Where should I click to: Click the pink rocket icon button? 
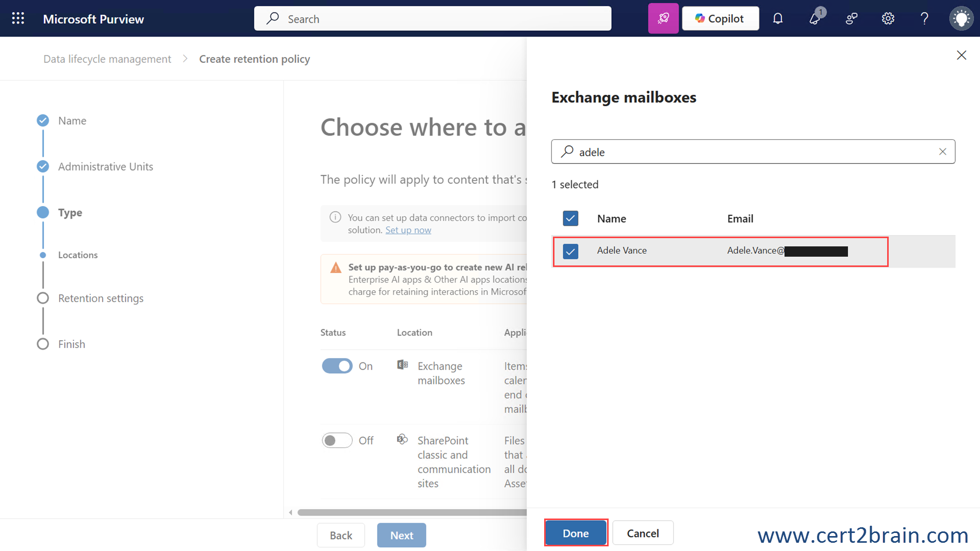663,19
